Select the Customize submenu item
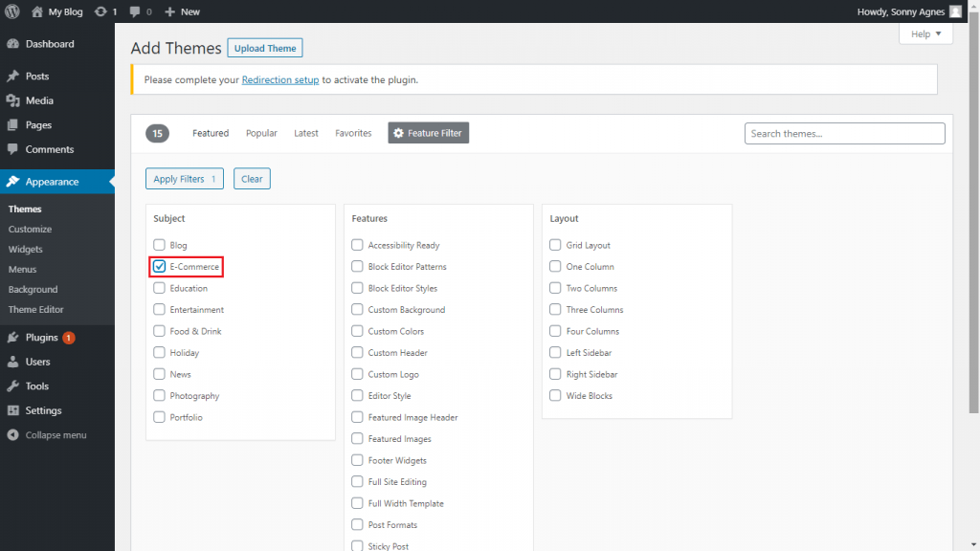Image resolution: width=980 pixels, height=551 pixels. coord(30,230)
